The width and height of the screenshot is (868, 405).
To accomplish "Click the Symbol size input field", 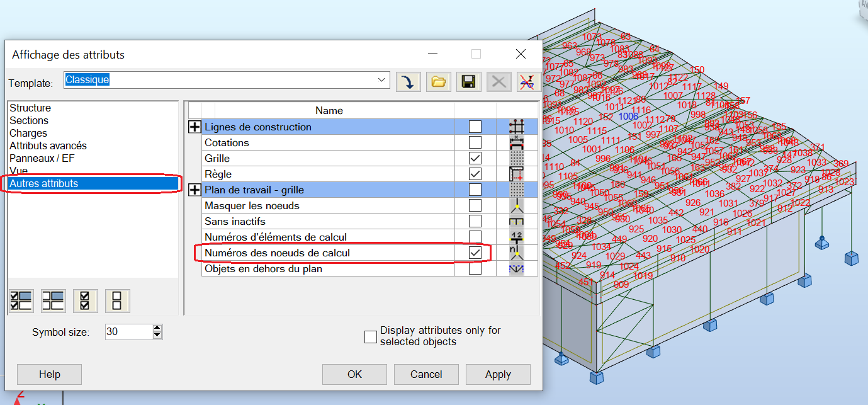I will [128, 331].
